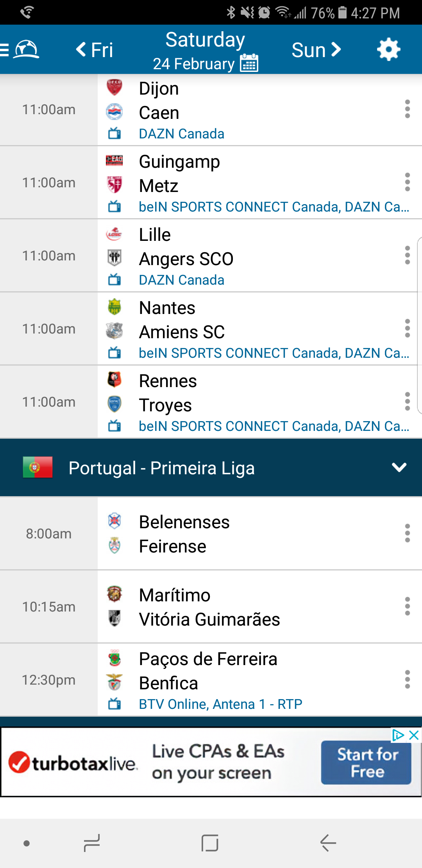Screen dimensions: 422x868
Task: Collapse the Portugal - Primeira Liga section
Action: tap(399, 468)
